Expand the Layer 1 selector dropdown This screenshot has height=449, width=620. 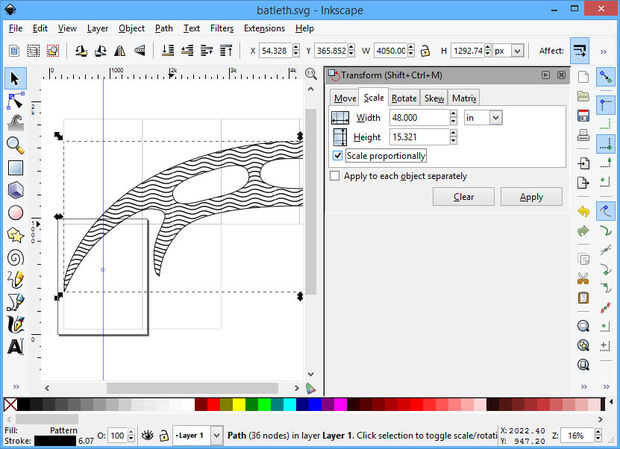[217, 435]
